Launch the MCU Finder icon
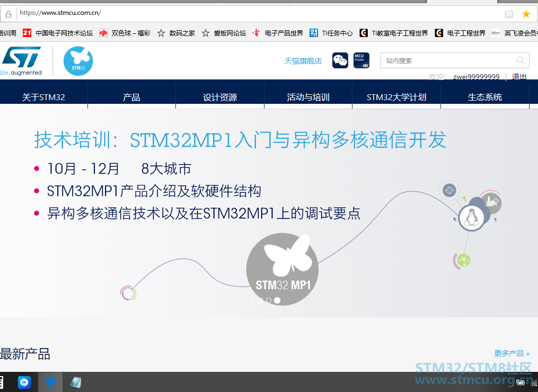 [x=361, y=60]
